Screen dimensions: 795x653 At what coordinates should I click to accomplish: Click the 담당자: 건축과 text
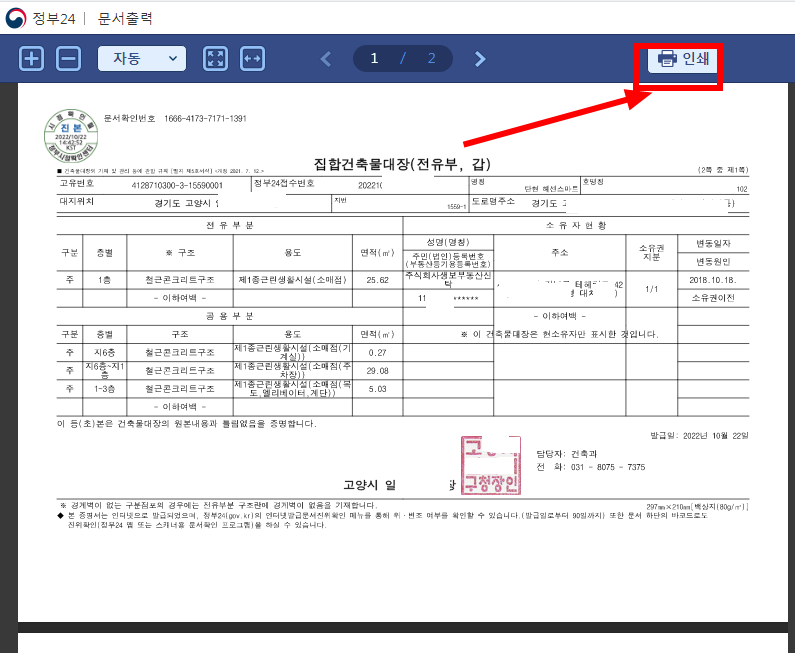567,454
